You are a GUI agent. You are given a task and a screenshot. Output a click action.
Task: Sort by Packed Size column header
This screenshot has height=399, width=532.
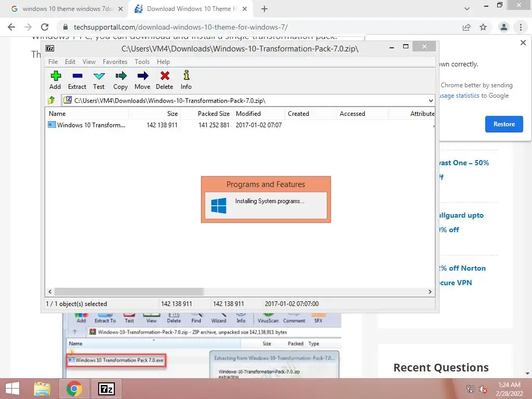point(207,114)
